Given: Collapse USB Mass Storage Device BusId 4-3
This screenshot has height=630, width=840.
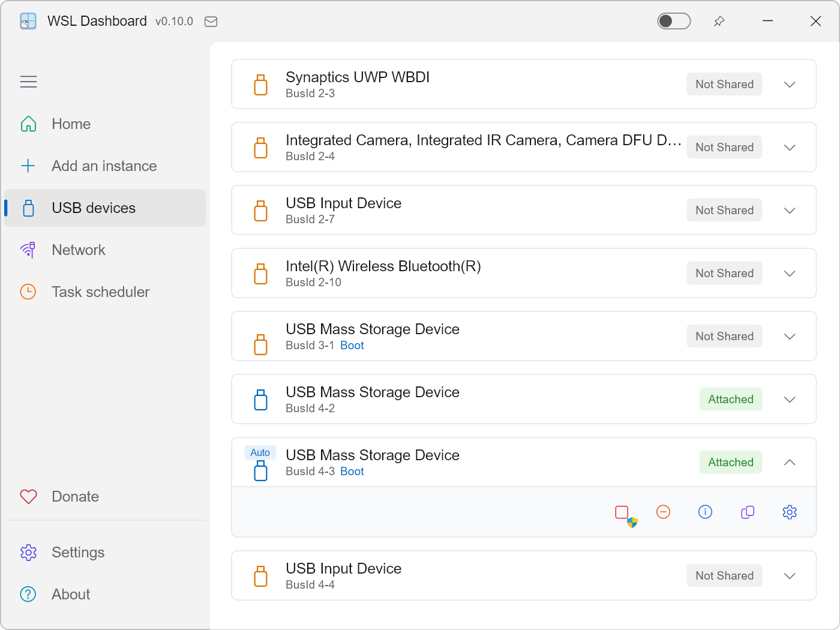Looking at the screenshot, I should 790,463.
